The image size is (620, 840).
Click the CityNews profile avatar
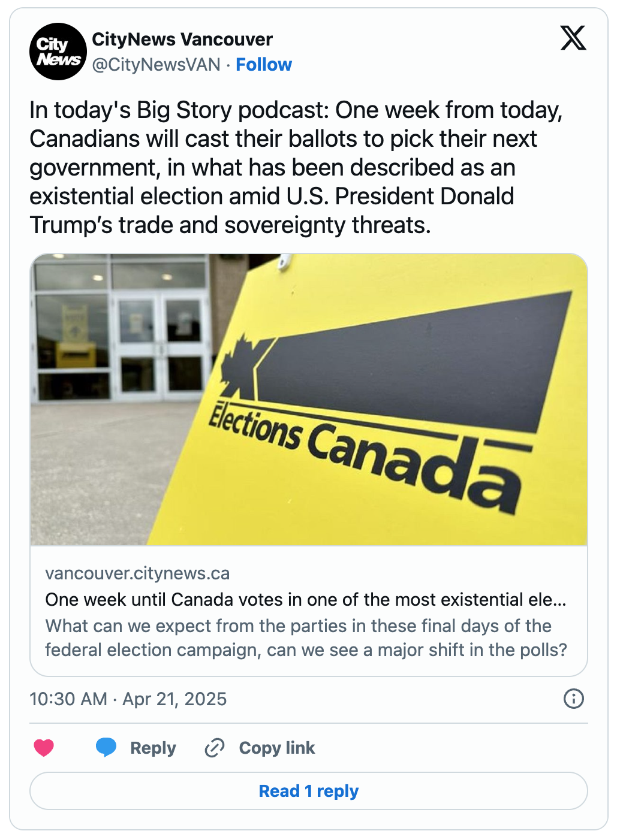click(x=58, y=52)
